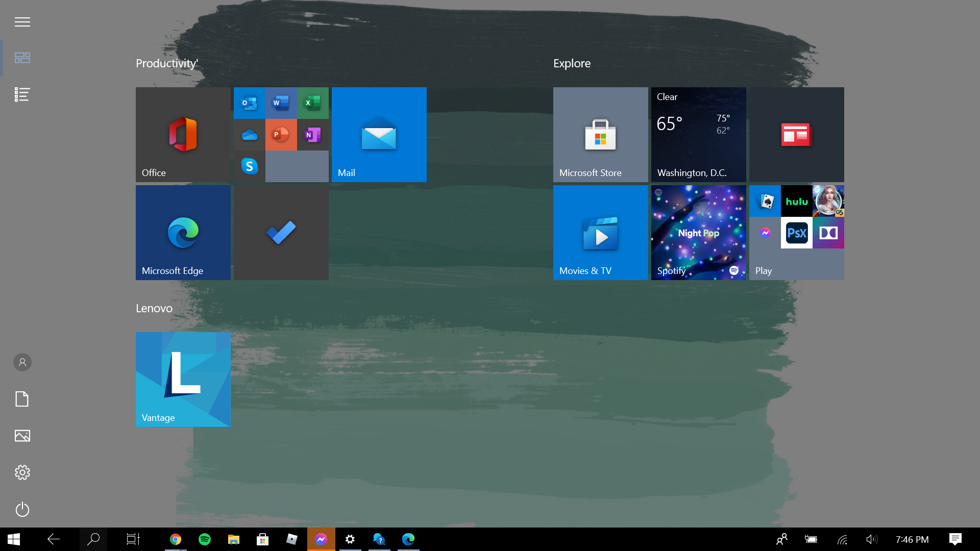Open the Microsoft Store tile
The image size is (980, 551).
[x=600, y=134]
